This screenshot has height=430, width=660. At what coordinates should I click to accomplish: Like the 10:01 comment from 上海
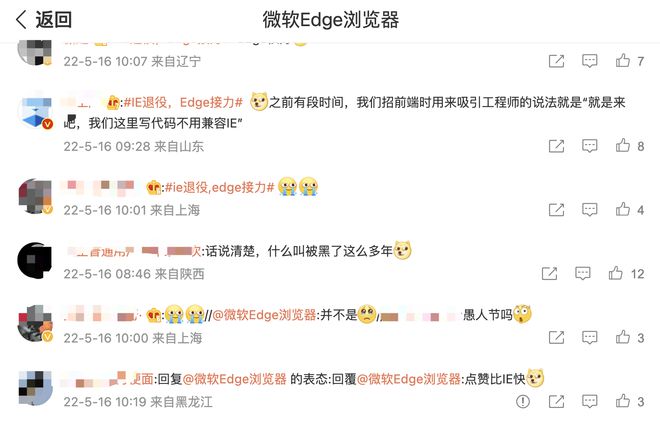click(623, 210)
